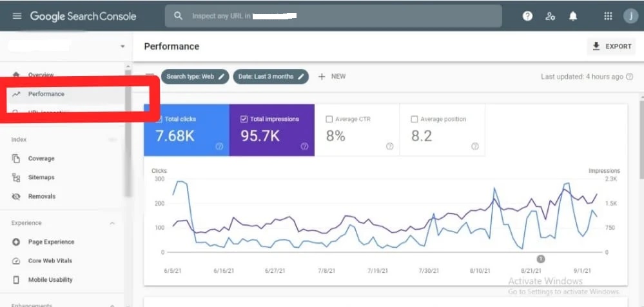Open help icon in Total clicks card
The height and width of the screenshot is (307, 644).
[x=219, y=146]
